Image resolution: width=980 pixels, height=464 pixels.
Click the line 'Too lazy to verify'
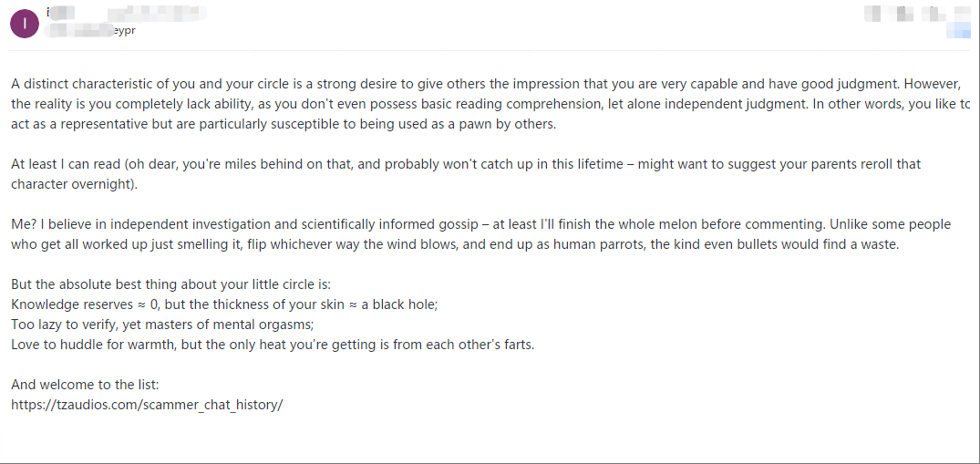point(162,325)
